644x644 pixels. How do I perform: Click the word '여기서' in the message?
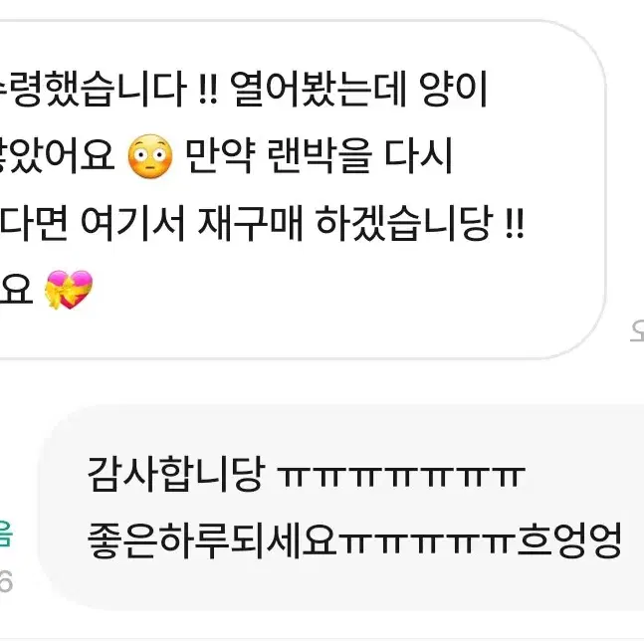click(x=133, y=223)
